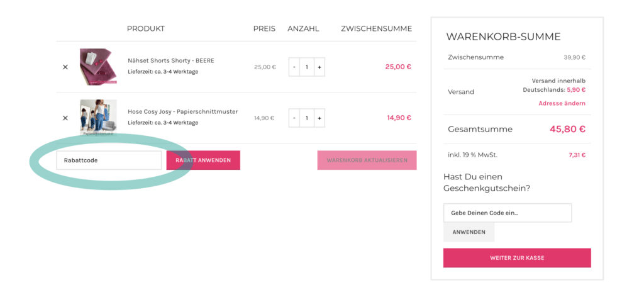Decrease quantity of Hose Cosy Josy
The height and width of the screenshot is (297, 644).
click(x=294, y=118)
